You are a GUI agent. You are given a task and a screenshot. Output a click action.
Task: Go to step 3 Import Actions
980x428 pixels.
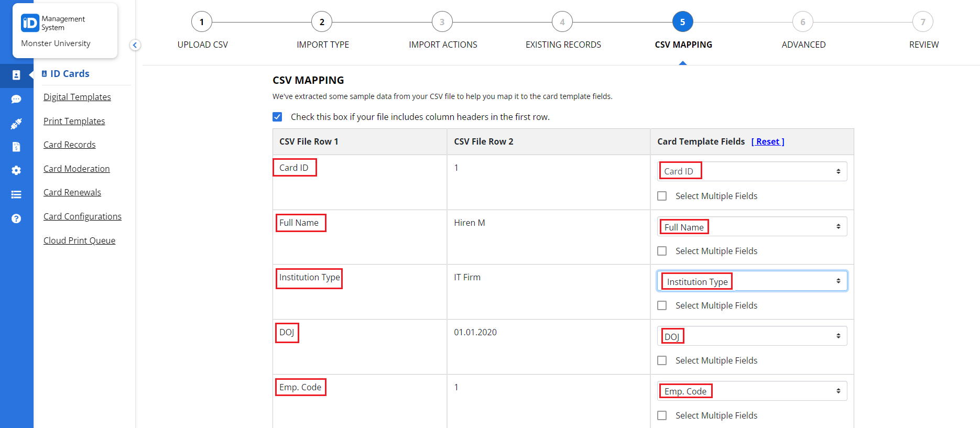[x=442, y=22]
